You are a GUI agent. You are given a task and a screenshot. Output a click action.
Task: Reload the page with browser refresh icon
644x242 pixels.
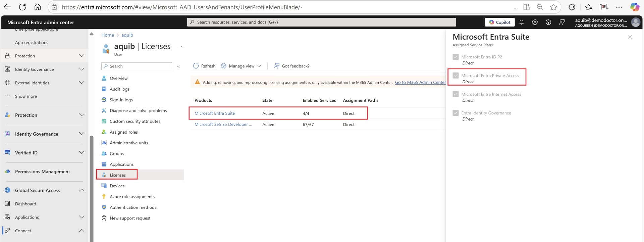point(22,7)
